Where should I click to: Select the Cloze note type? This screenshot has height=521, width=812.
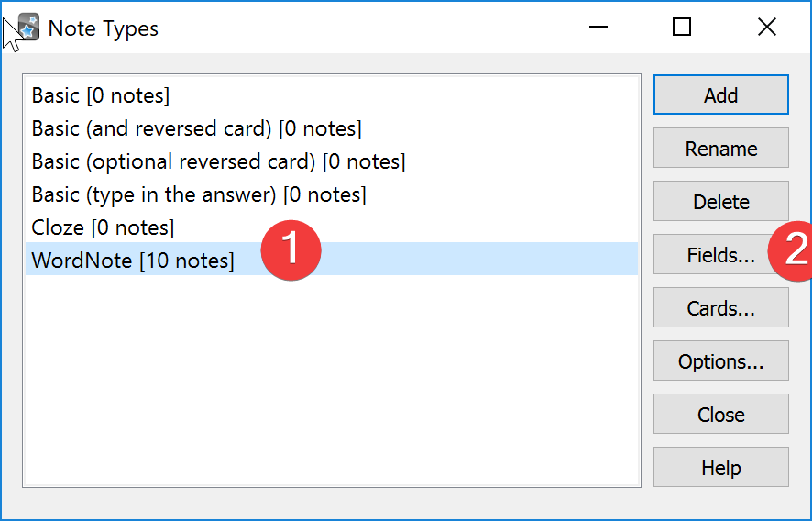(x=332, y=227)
